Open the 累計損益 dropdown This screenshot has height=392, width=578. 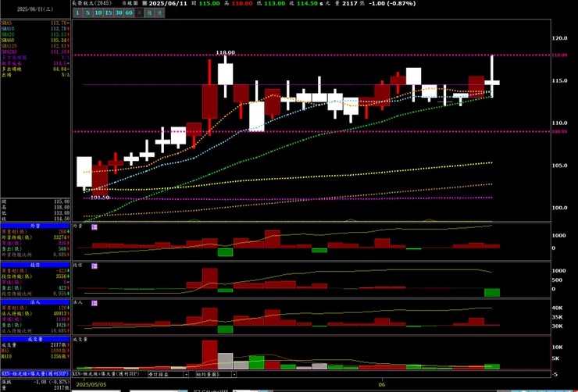click(x=168, y=374)
